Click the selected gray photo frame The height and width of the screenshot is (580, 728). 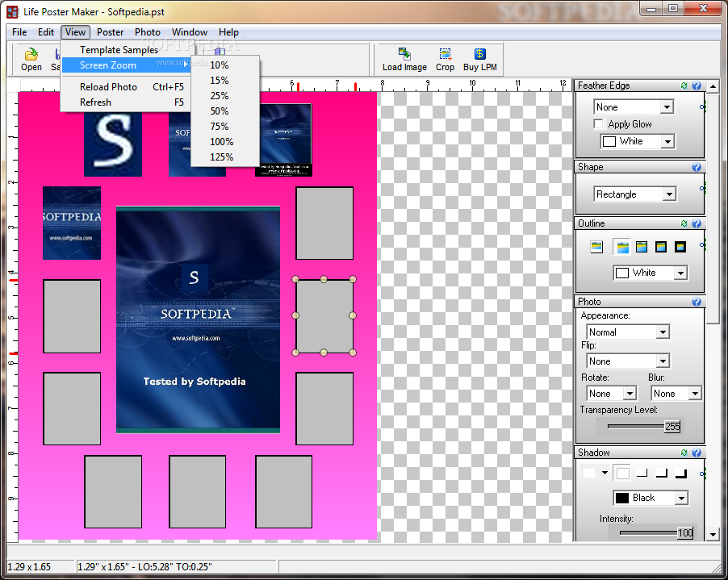(324, 315)
